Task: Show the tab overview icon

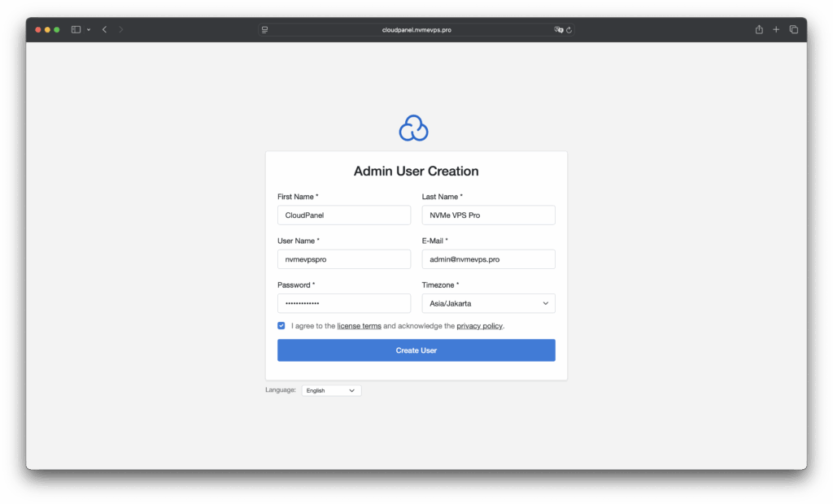Action: click(793, 29)
